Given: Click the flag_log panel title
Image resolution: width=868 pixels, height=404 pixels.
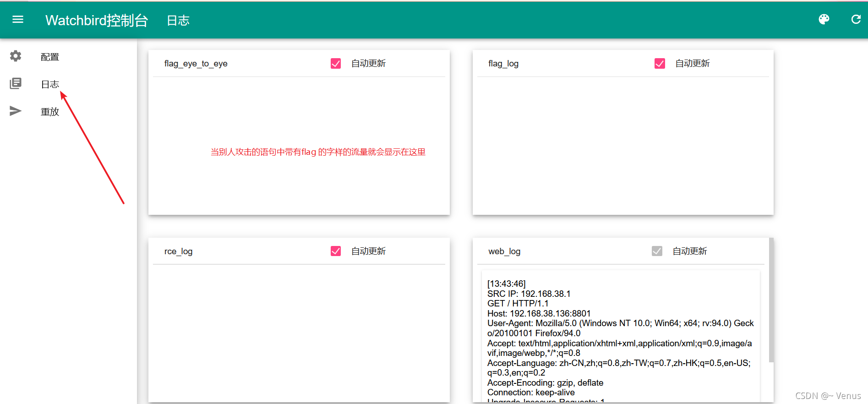Looking at the screenshot, I should pos(503,64).
